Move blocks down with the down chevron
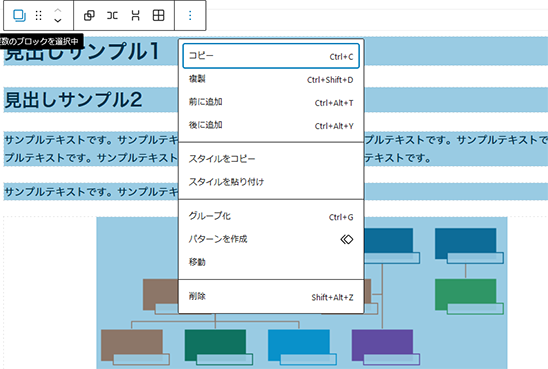The height and width of the screenshot is (369, 548). pos(58,20)
